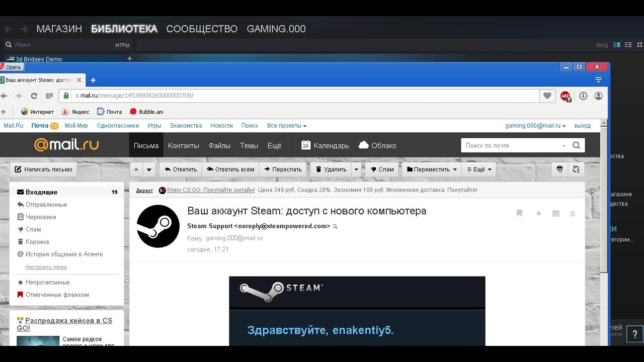Open Облако cloud storage

pyautogui.click(x=377, y=145)
